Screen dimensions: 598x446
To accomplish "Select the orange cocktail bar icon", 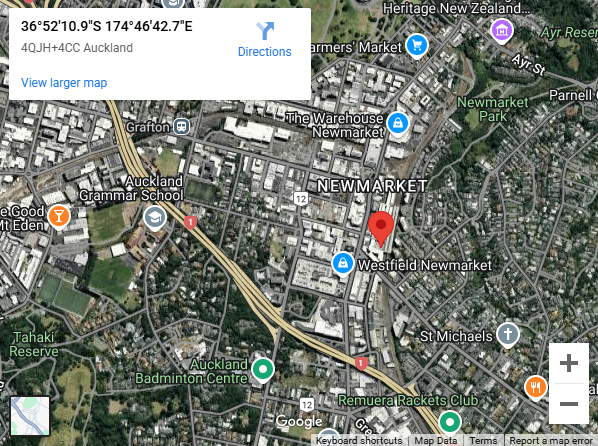I will (59, 217).
